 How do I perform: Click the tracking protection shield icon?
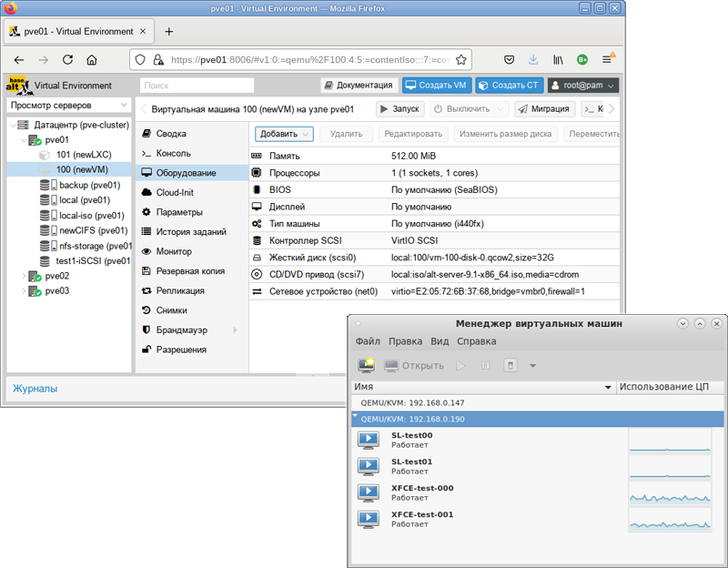pos(140,59)
